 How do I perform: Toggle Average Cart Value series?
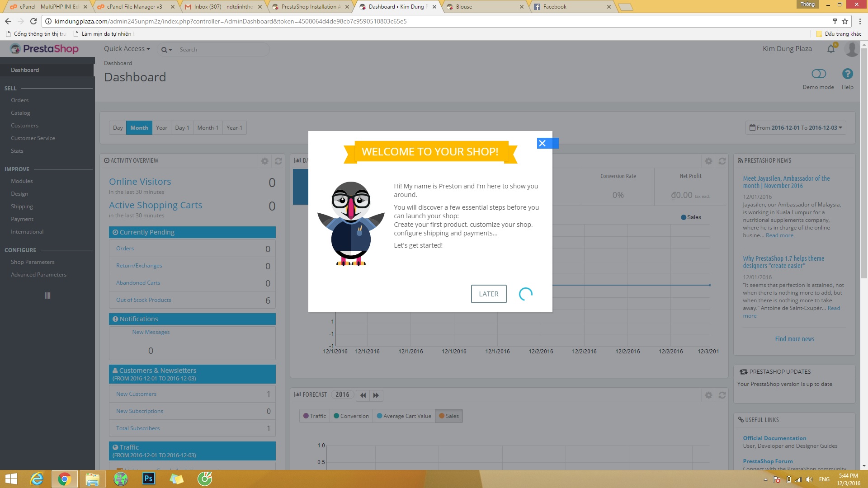click(x=404, y=416)
